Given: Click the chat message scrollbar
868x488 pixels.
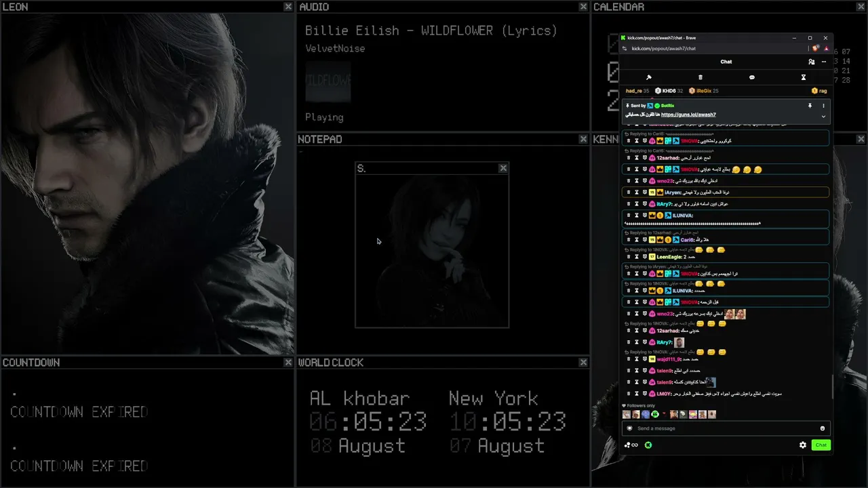Looking at the screenshot, I should tap(833, 386).
